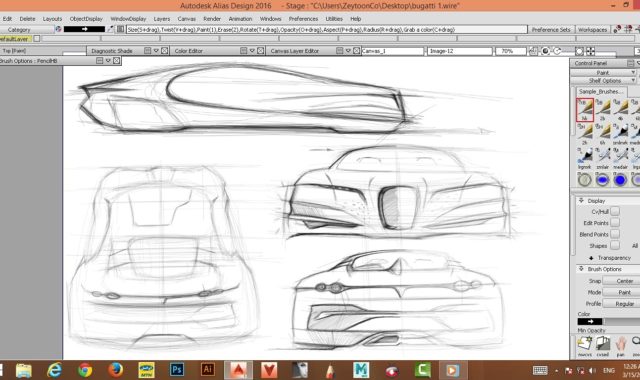Open the Canvas menu
640x380 pixels.
coord(187,19)
